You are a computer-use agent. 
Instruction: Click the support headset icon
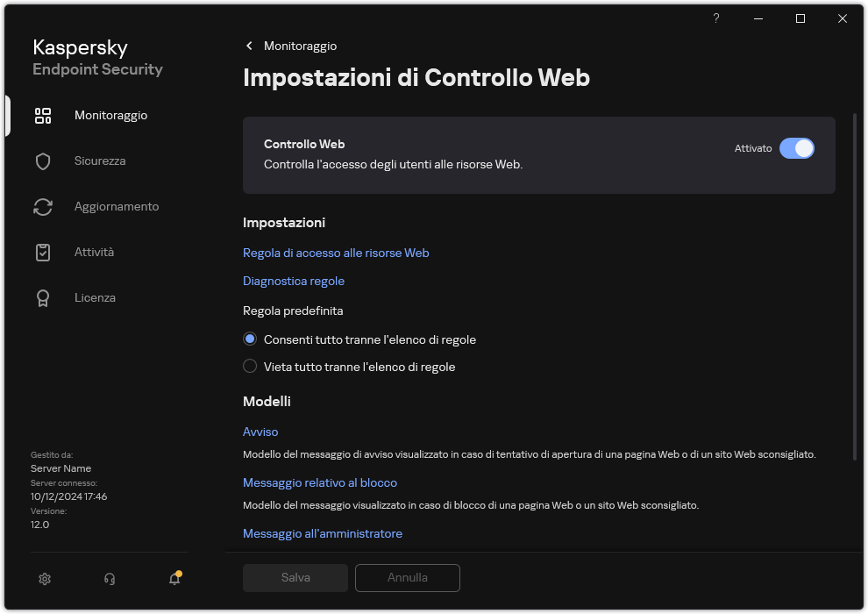click(x=109, y=579)
